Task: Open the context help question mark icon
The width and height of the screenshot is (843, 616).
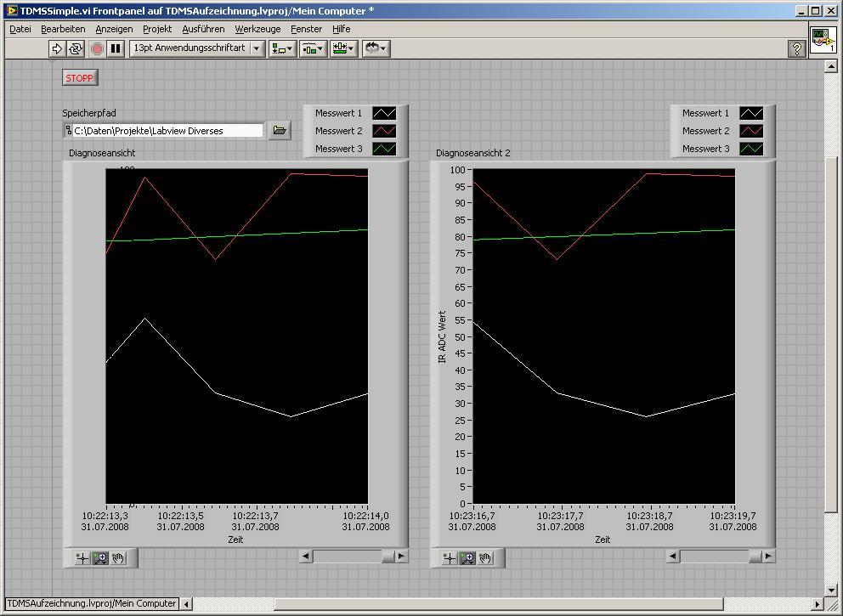Action: click(796, 48)
